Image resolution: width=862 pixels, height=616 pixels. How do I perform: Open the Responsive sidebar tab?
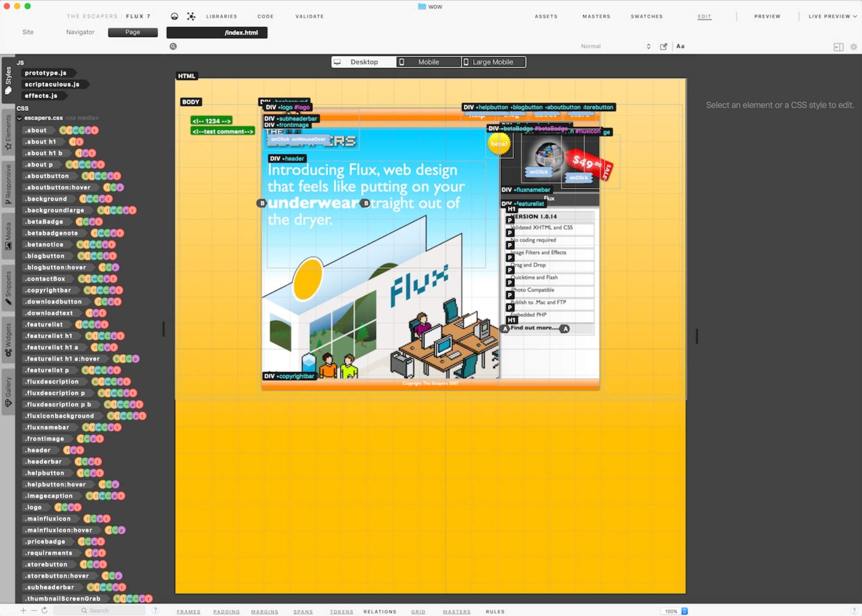coord(8,184)
